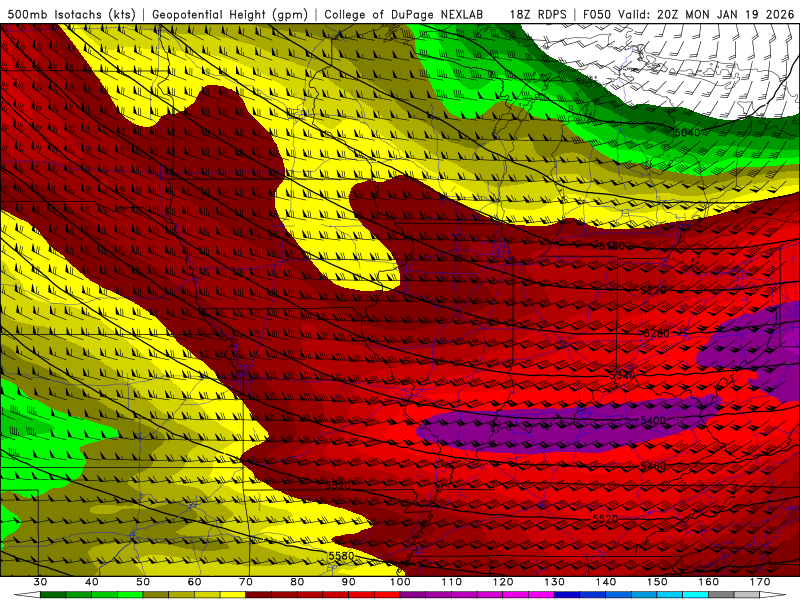Viewport: 800px width, 600px height.
Task: Click the 100 knot colorbar label
Action: pyautogui.click(x=400, y=582)
